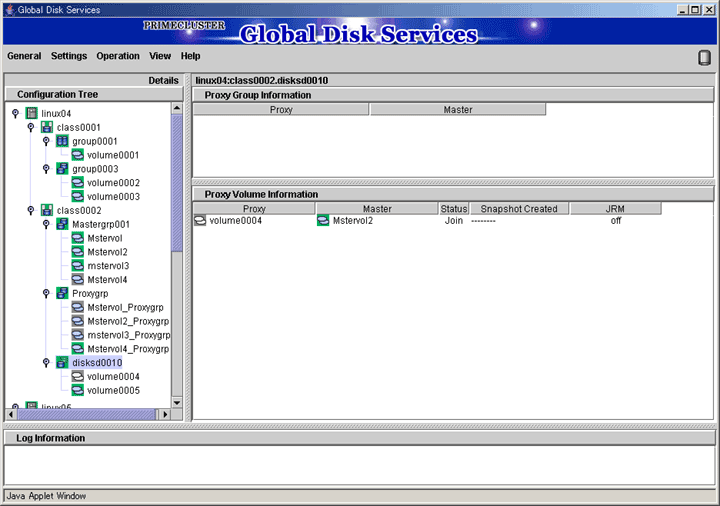Click the Mstervol2 text in table row

pyautogui.click(x=353, y=220)
